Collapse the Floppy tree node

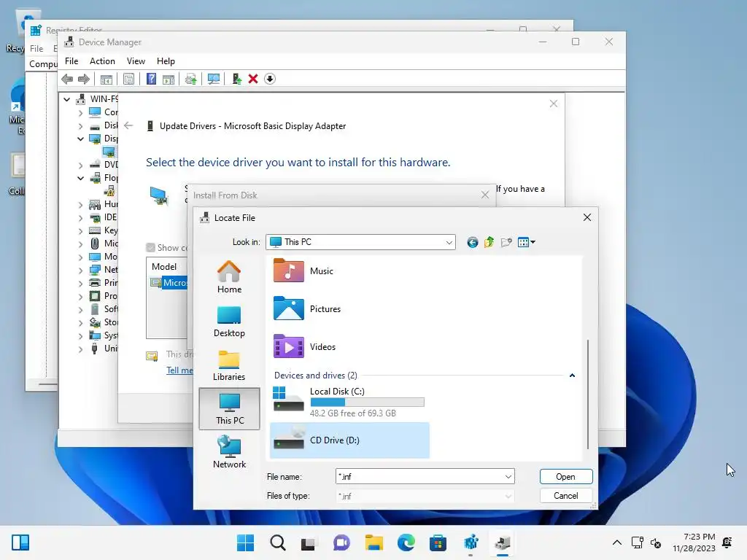80,178
